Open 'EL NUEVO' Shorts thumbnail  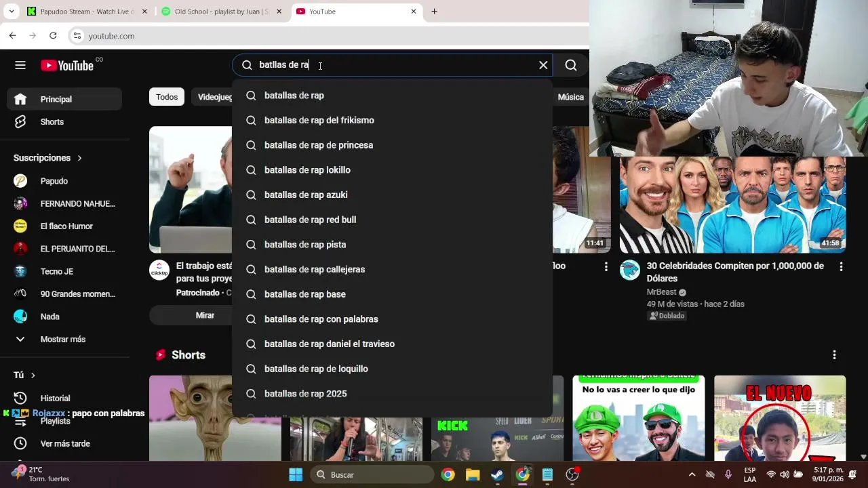tap(780, 418)
